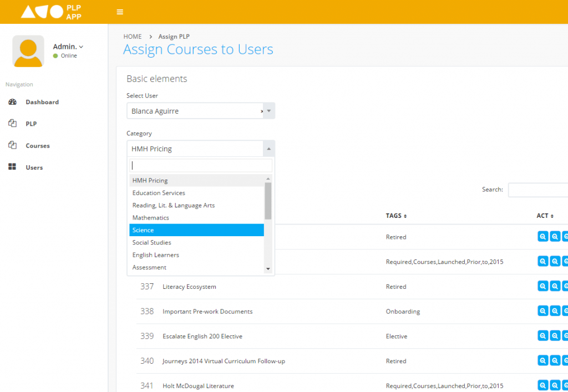Screen dimensions: 568x392
Task: Click second action icon in row 338
Action: click(555, 311)
